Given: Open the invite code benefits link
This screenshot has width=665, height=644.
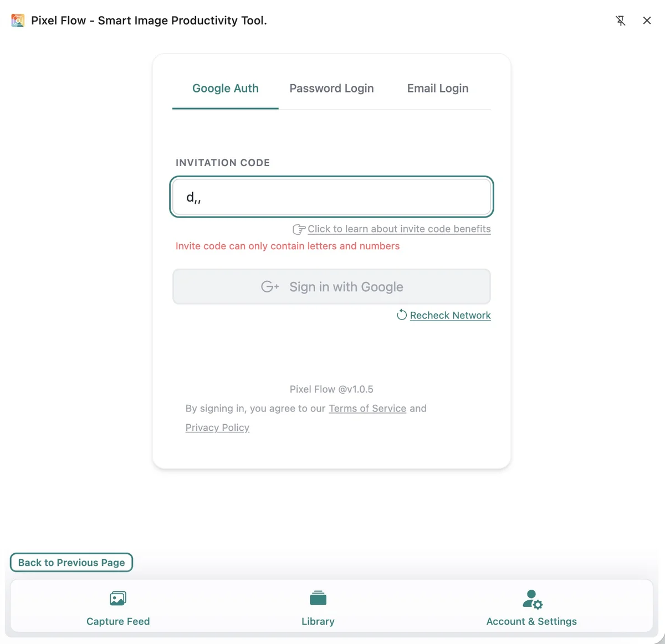Looking at the screenshot, I should tap(399, 229).
